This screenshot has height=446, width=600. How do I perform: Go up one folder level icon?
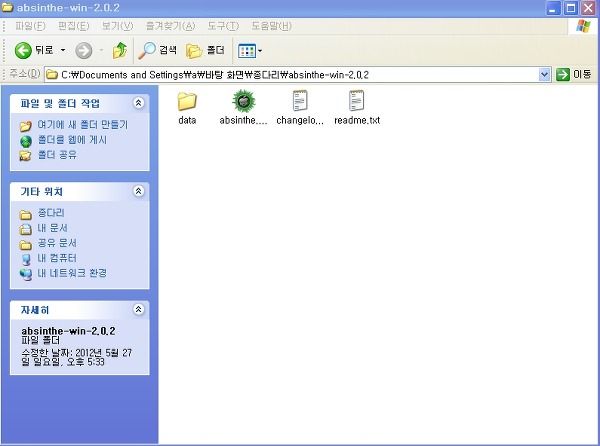click(120, 50)
